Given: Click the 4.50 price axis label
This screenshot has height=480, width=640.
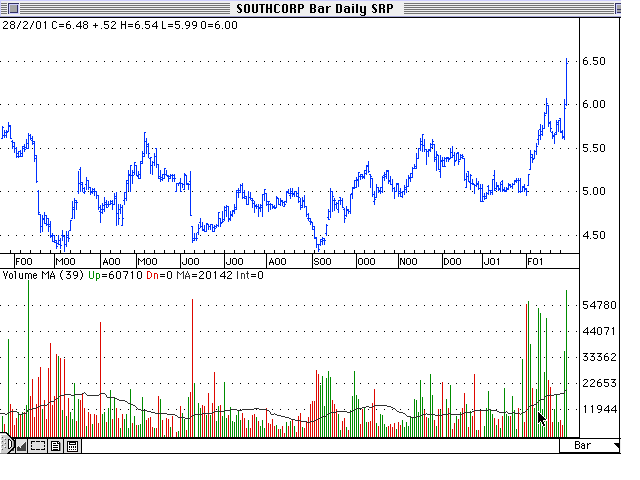Looking at the screenshot, I should [593, 235].
